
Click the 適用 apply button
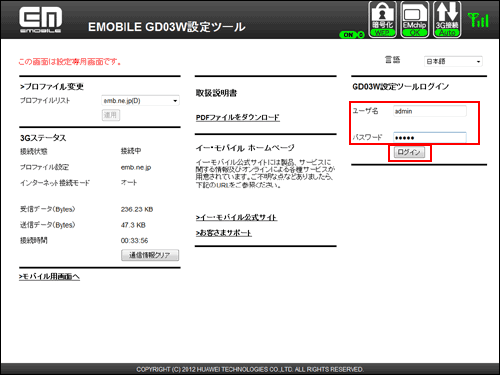tap(111, 115)
